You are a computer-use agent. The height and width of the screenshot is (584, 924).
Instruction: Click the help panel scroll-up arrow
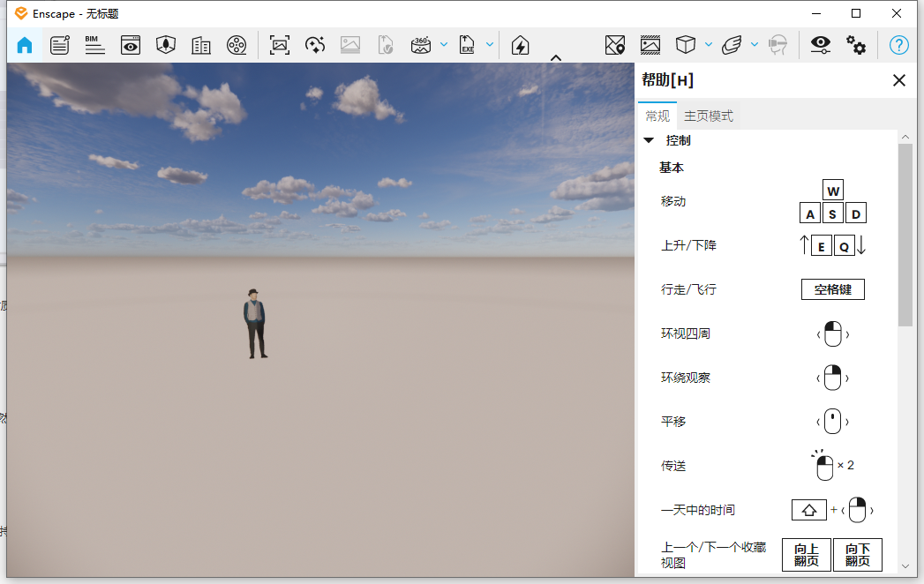(x=905, y=137)
